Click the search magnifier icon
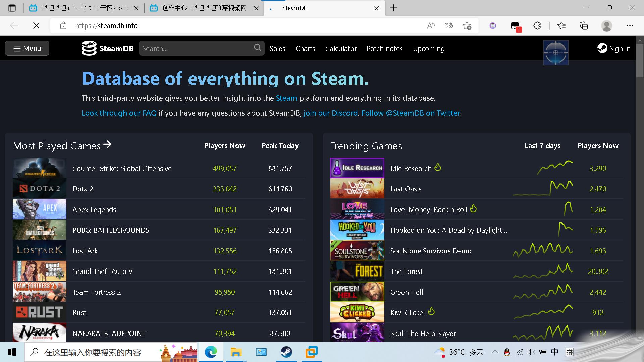This screenshot has width=644, height=362. (257, 48)
